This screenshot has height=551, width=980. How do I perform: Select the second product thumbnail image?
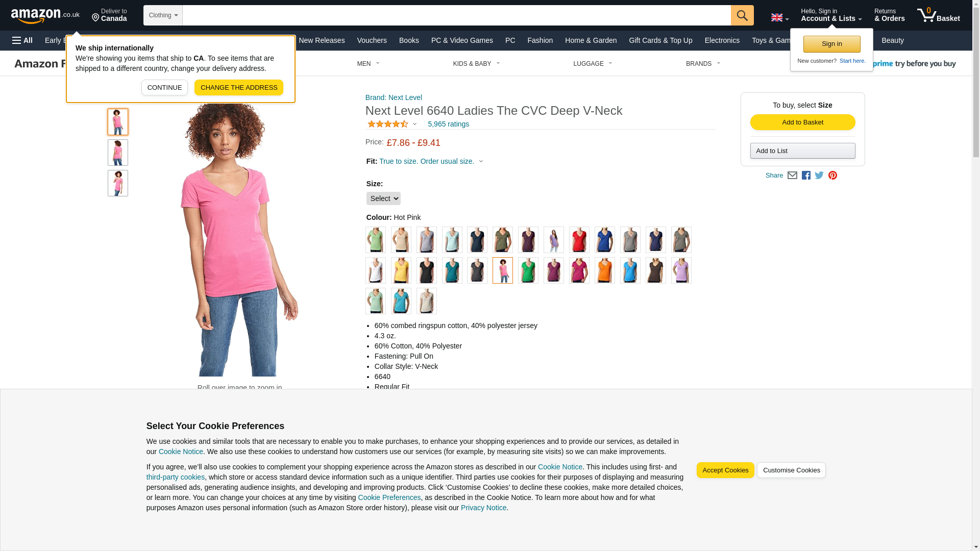coord(118,153)
